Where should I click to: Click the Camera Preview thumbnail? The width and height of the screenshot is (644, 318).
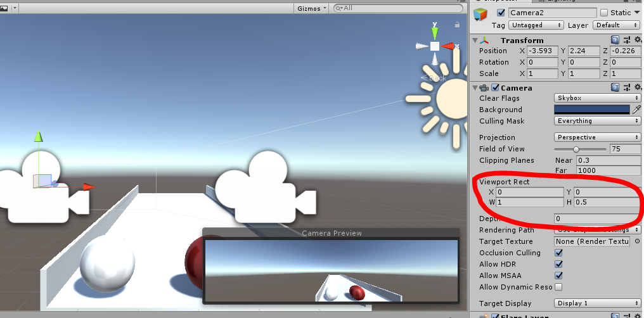tap(332, 270)
